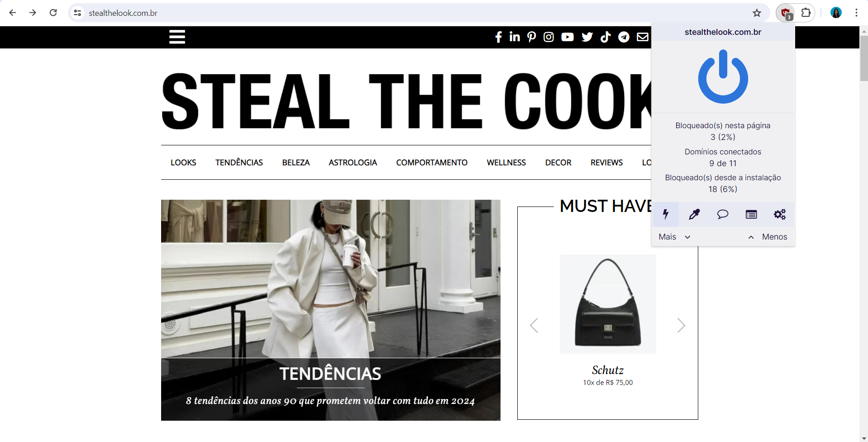Screen dimensions: 868x442
Task: Open the site's YouTube icon
Action: (568, 37)
